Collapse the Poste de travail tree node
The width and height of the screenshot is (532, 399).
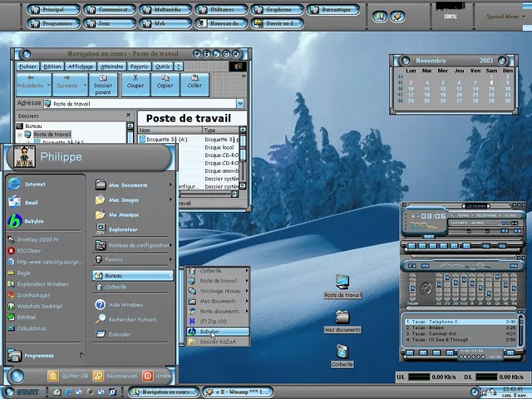pos(20,134)
